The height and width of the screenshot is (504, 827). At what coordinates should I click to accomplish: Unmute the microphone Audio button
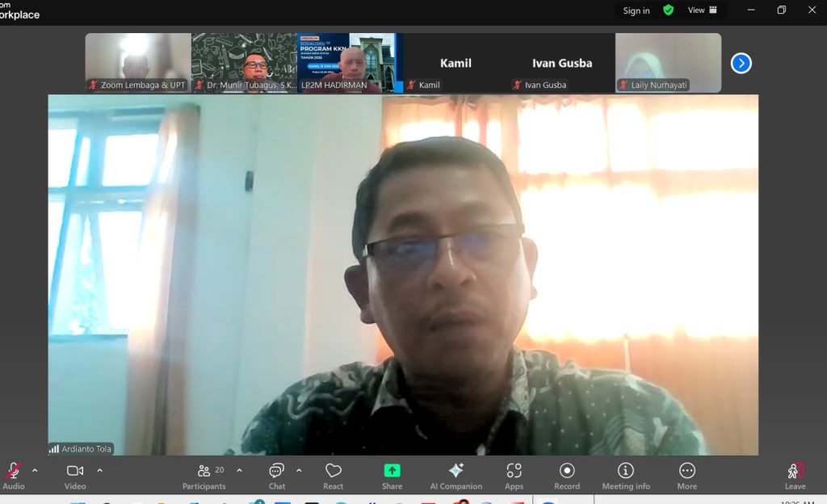(x=14, y=475)
